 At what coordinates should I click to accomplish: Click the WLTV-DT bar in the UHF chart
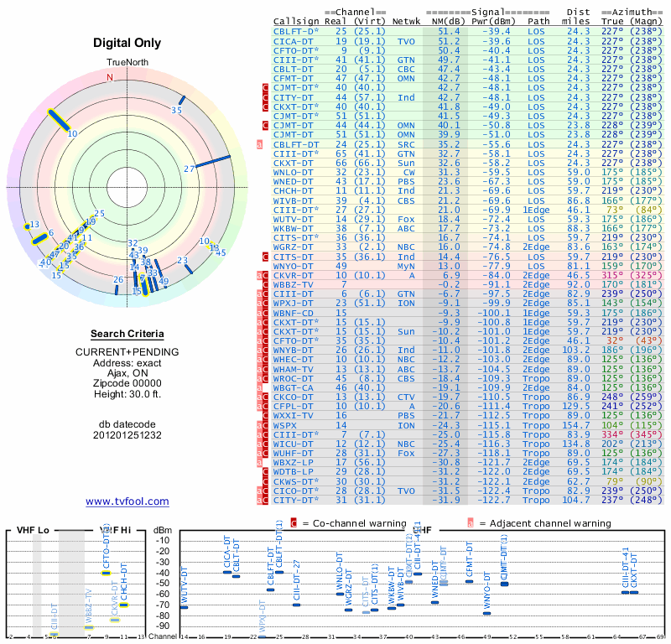coord(185,605)
